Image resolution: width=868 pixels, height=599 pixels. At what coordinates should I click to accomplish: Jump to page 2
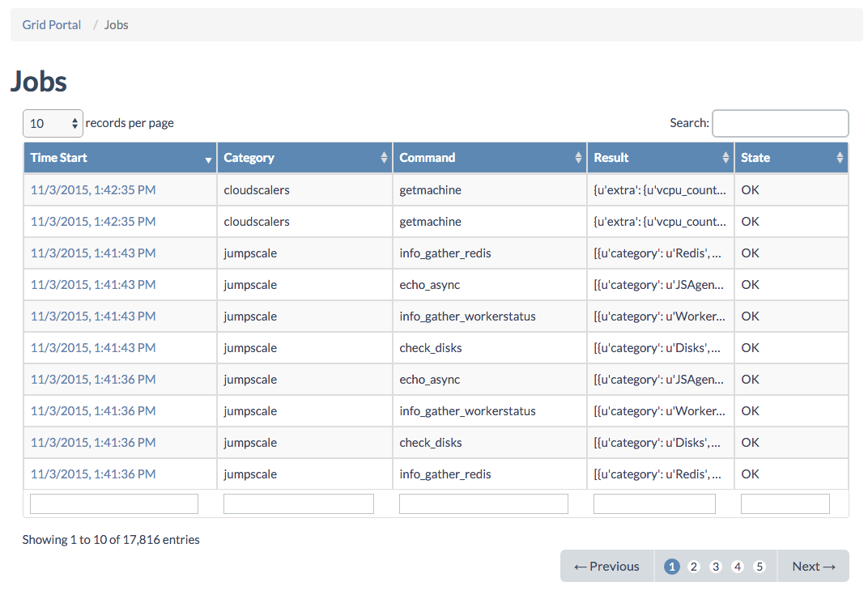(693, 567)
